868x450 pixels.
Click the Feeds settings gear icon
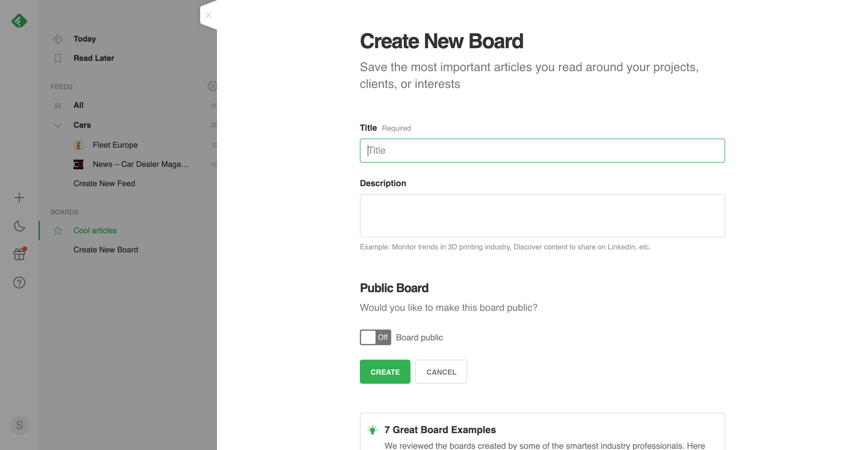(212, 86)
